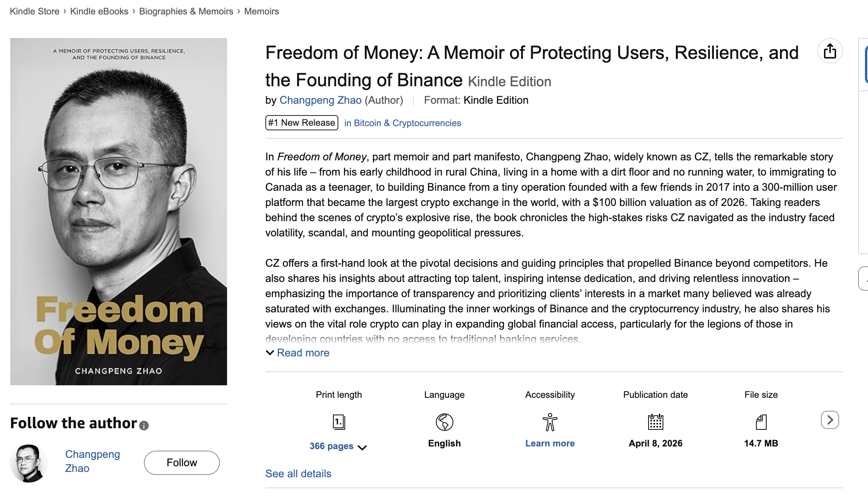
Task: Navigate to Biographies & Memoirs breadcrumb
Action: coord(186,11)
